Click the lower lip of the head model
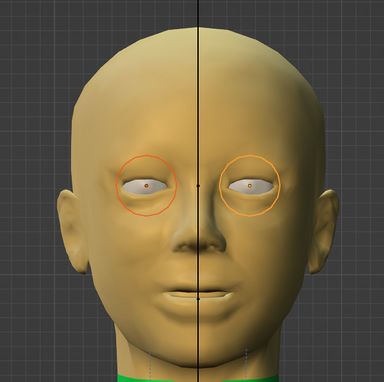 coord(198,302)
